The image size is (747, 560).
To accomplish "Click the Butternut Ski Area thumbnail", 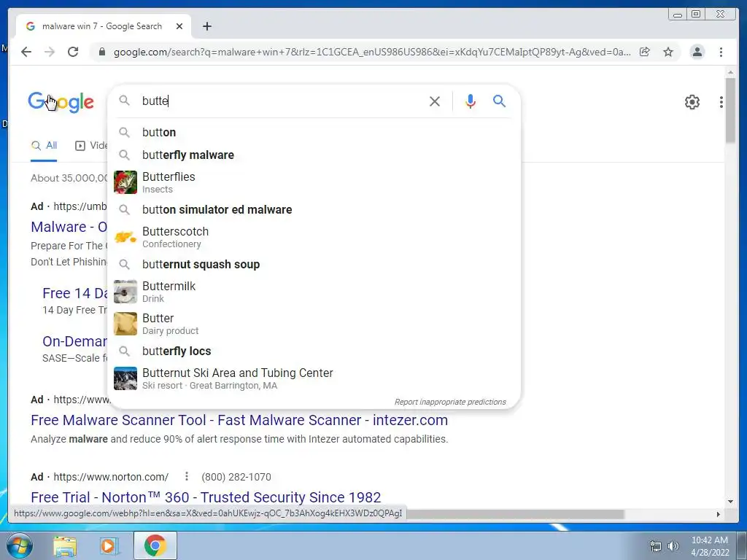I will (125, 378).
